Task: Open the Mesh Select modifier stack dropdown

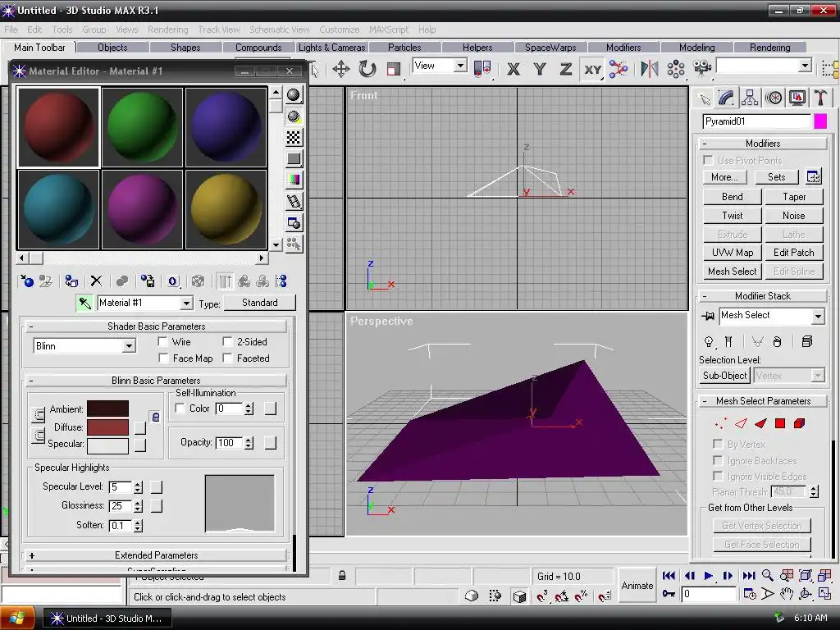Action: (818, 316)
